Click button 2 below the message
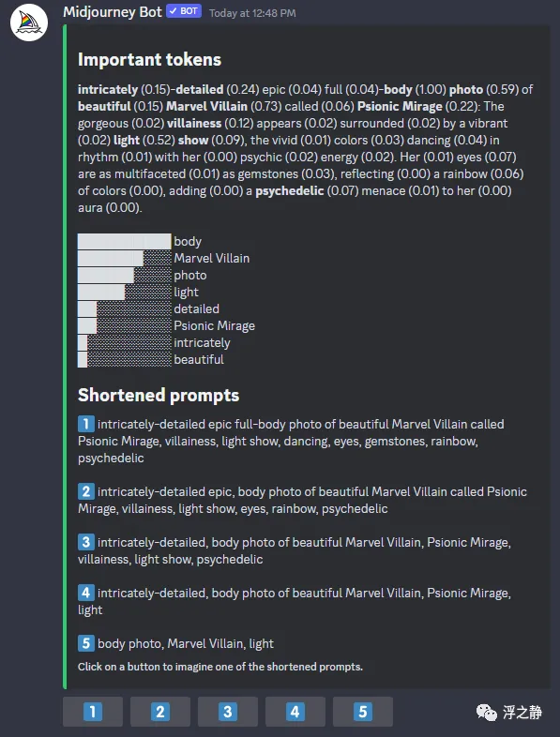560x737 pixels. 160,712
